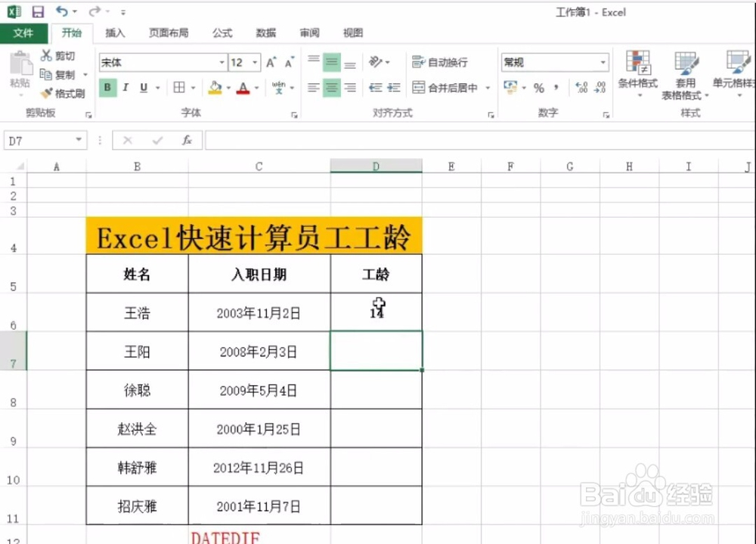The width and height of the screenshot is (756, 544).
Task: Select column D header
Action: pyautogui.click(x=376, y=166)
